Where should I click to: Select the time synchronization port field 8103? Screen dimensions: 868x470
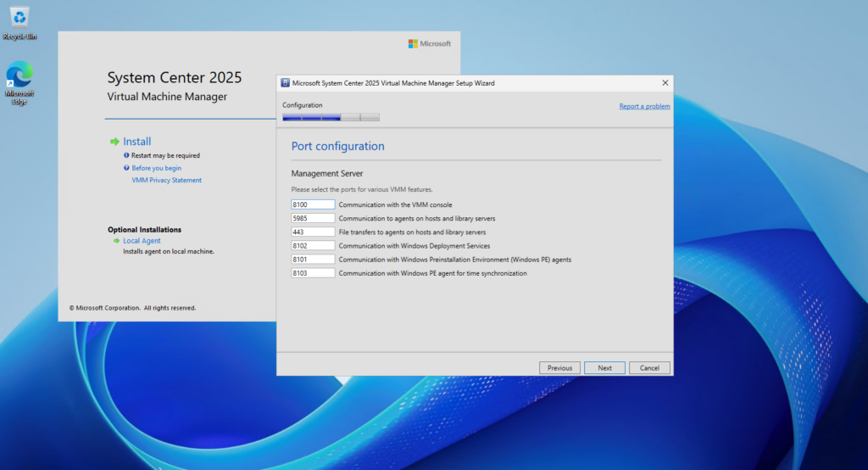click(313, 273)
